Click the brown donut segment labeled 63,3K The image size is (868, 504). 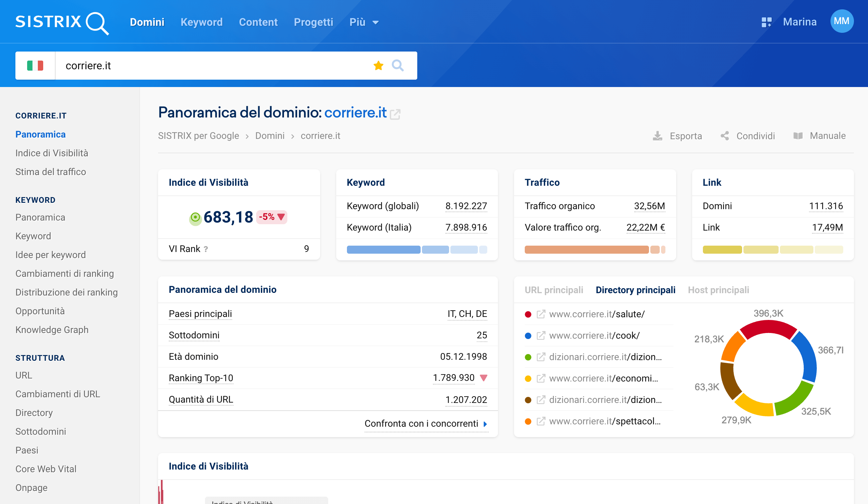coord(729,381)
